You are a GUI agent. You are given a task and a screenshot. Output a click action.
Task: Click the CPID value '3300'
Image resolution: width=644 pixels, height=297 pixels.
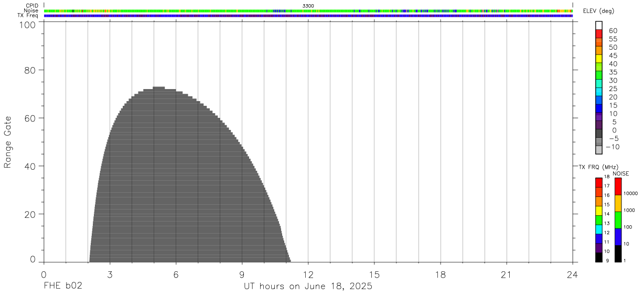[308, 6]
